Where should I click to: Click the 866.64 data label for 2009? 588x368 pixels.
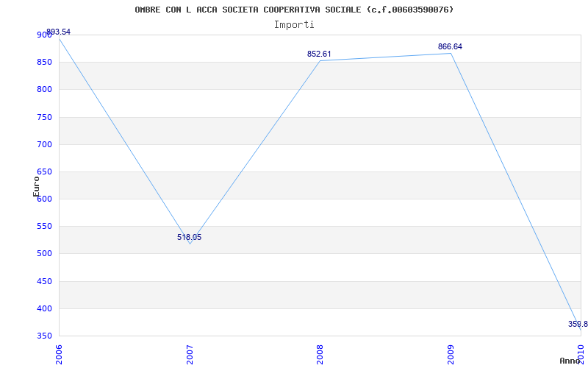pos(450,47)
